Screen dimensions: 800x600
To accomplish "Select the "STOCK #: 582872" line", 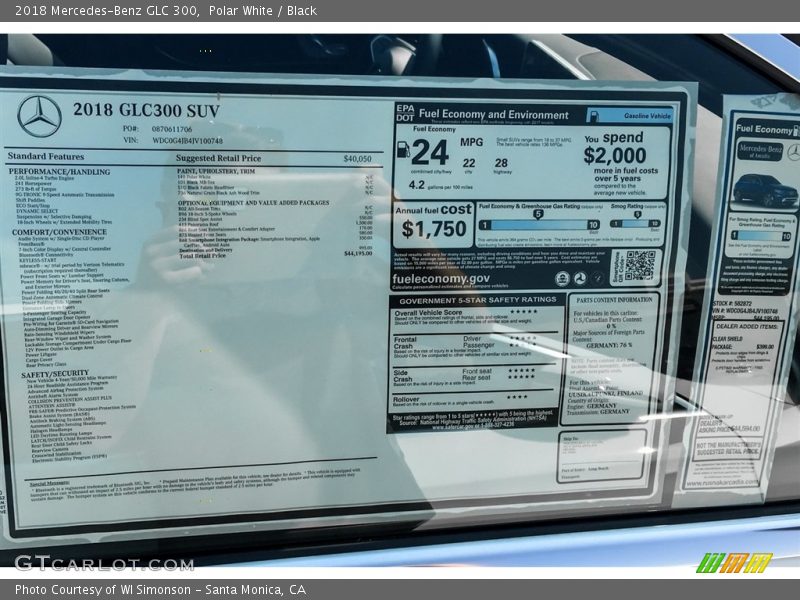I will coord(732,304).
